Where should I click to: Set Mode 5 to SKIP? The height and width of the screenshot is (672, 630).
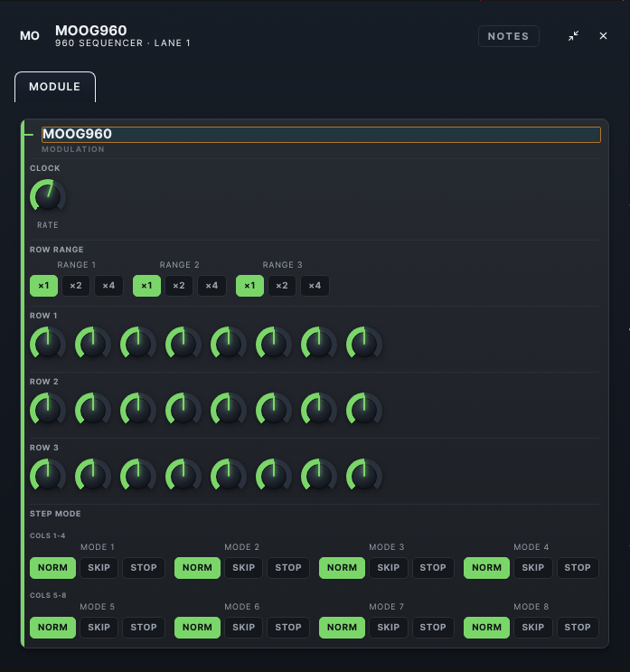pos(99,628)
